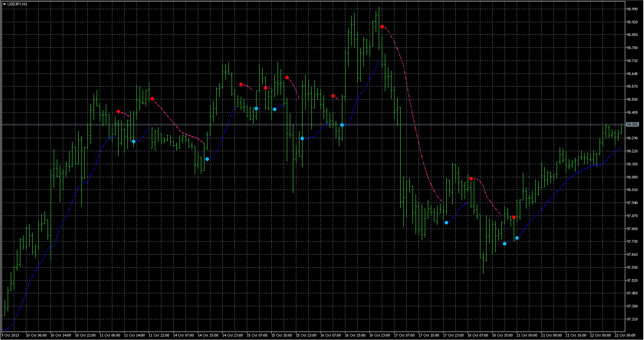
Task: Click the leftmost red signal dot
Action: tap(118, 112)
